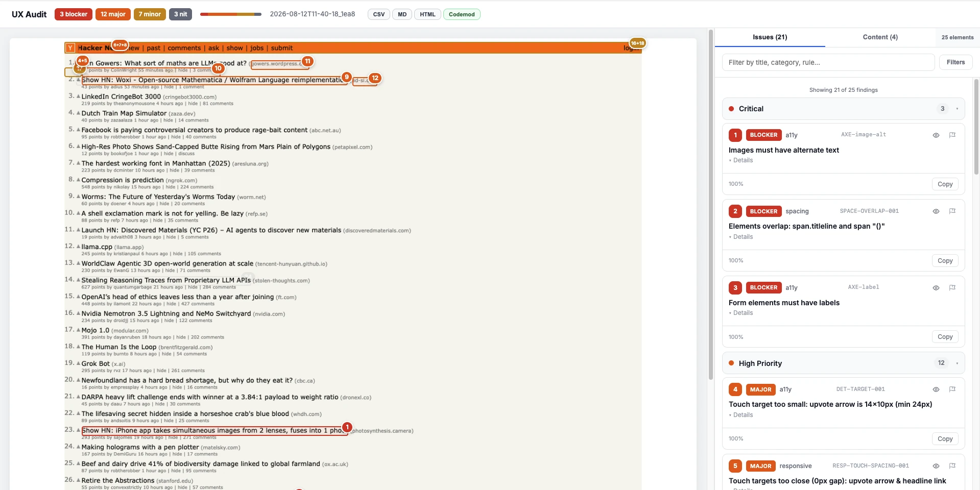Click the AXE-label rule code
This screenshot has height=490, width=980.
(x=864, y=287)
